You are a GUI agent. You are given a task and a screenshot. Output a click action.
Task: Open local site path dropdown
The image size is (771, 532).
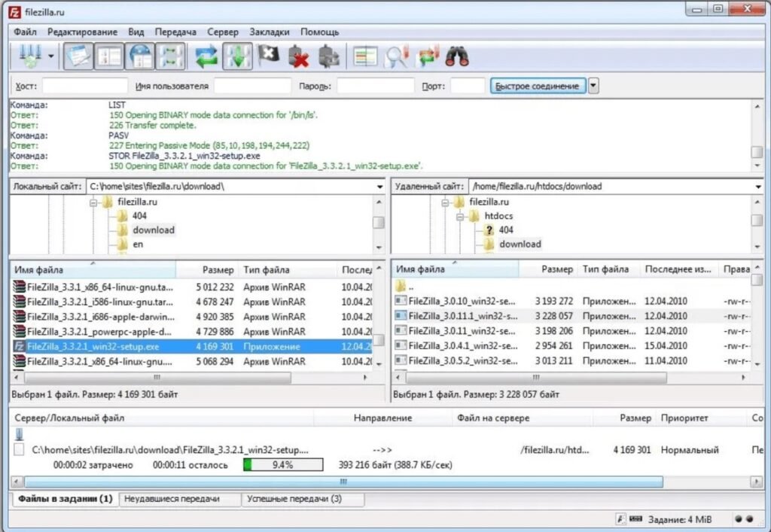[x=379, y=187]
